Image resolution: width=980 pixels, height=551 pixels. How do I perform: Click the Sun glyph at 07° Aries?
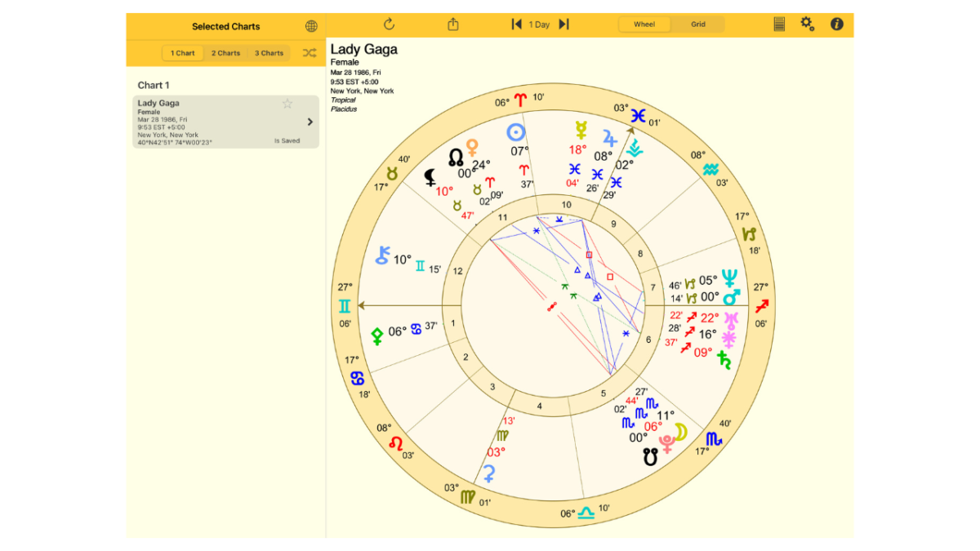(x=515, y=132)
